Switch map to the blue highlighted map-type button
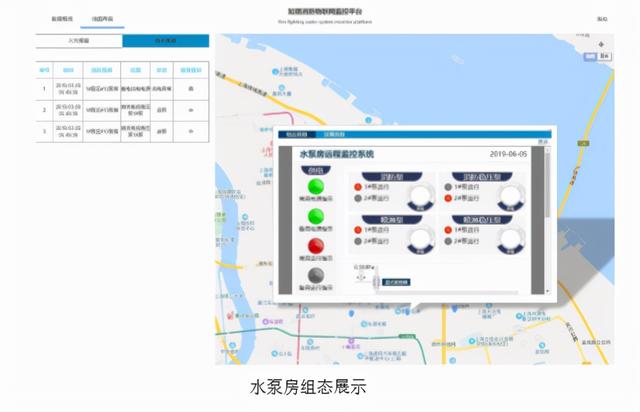 [590, 56]
